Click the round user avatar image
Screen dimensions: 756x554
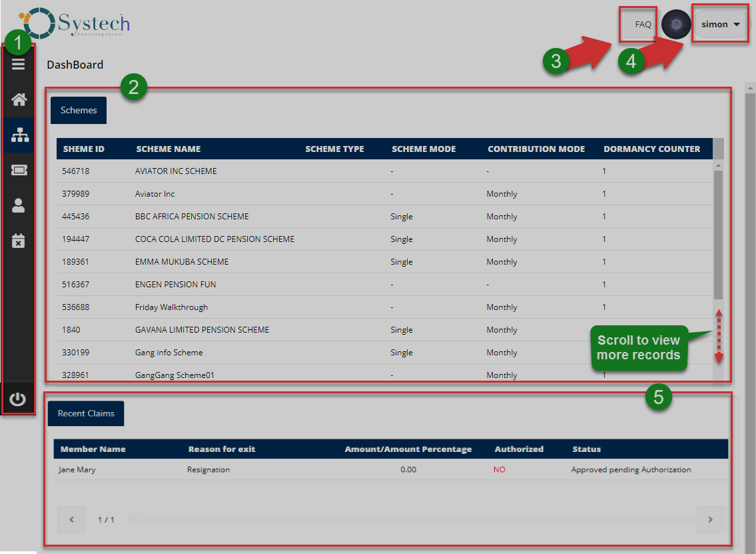pos(675,24)
